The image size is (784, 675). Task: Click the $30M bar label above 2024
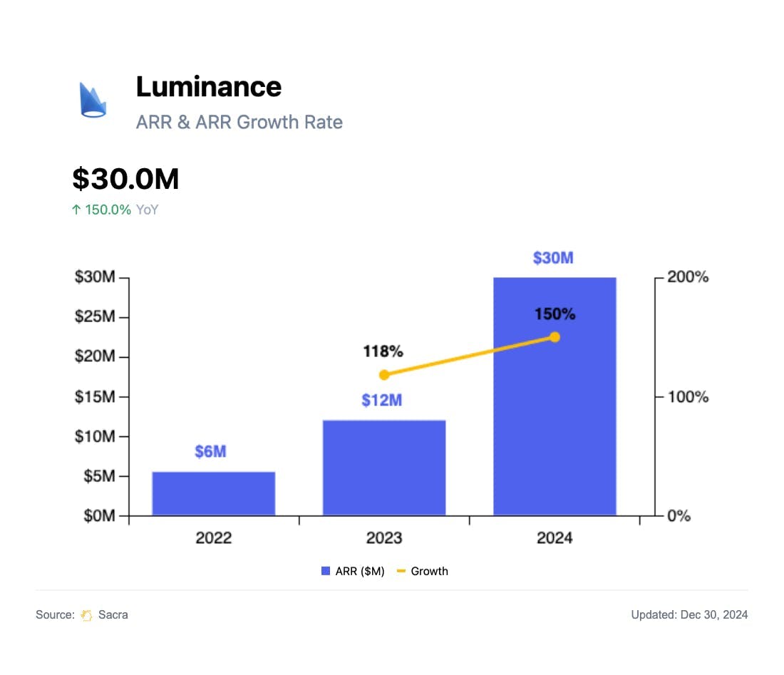click(x=553, y=258)
